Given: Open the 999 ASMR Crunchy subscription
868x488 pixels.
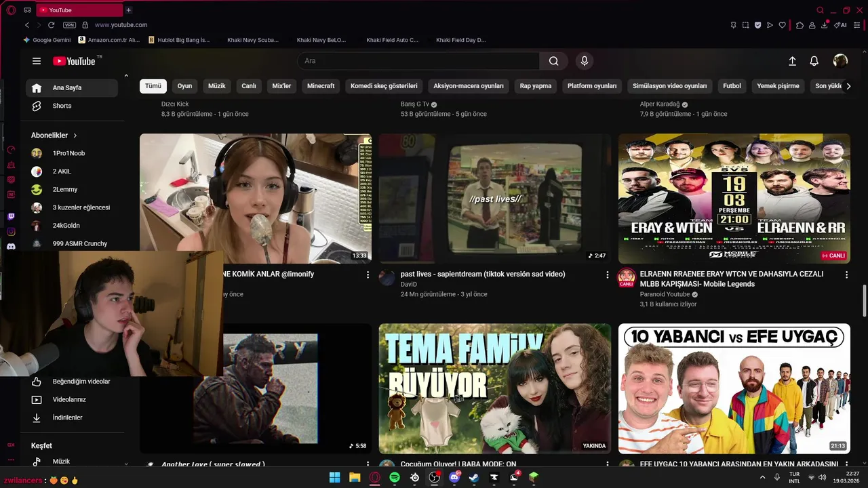Looking at the screenshot, I should 72,243.
